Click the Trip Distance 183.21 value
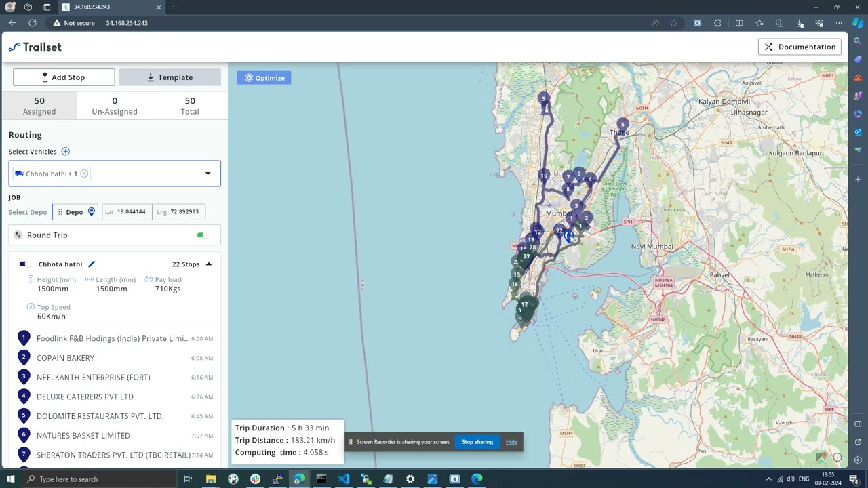Viewport: 868px width, 488px height. click(x=313, y=440)
